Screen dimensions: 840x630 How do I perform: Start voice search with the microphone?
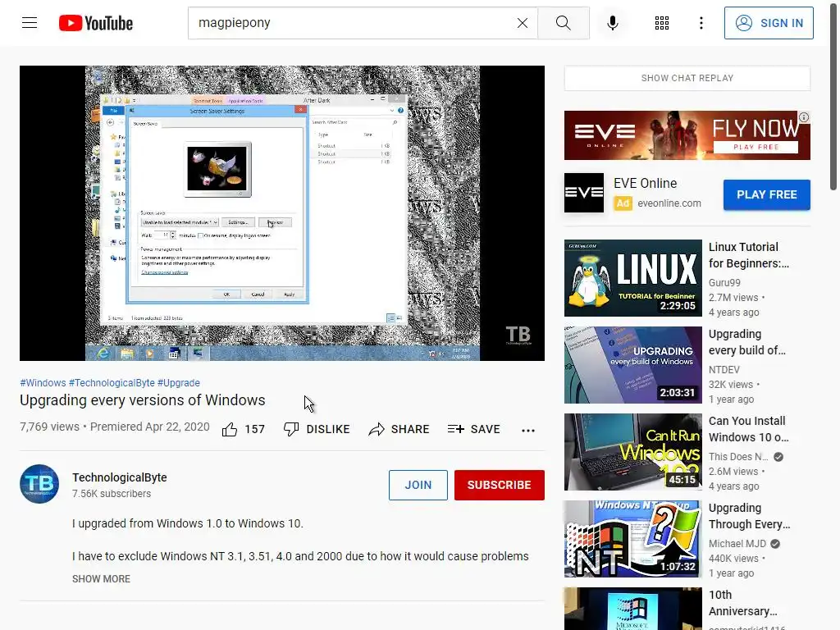tap(612, 23)
